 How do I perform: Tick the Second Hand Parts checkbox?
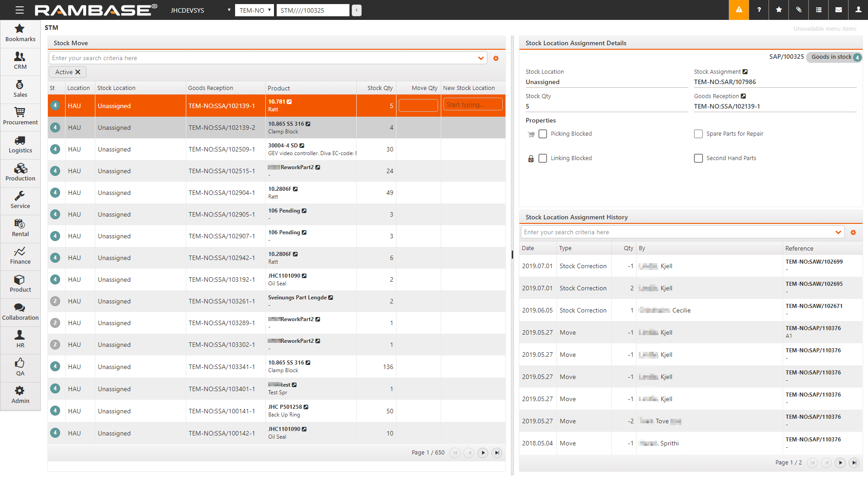click(698, 158)
